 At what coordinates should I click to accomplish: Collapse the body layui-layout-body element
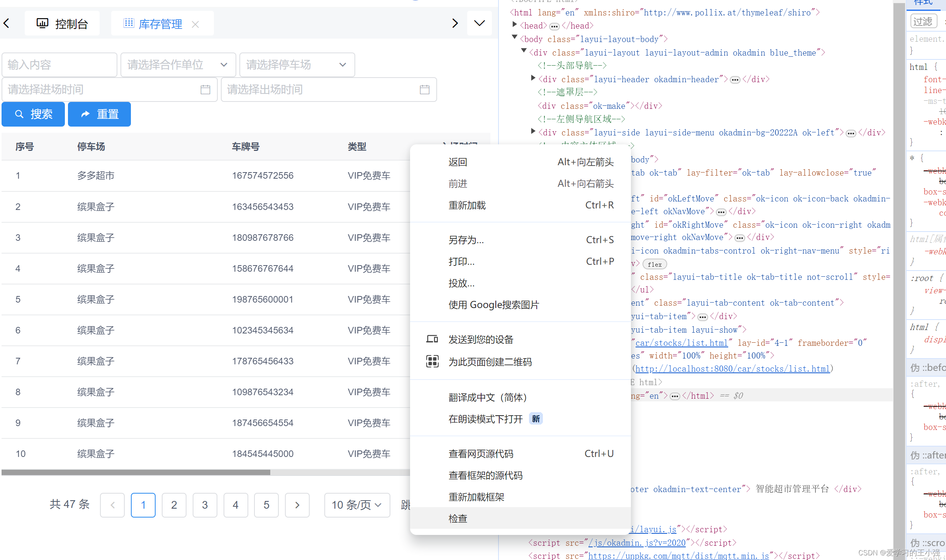pyautogui.click(x=514, y=37)
